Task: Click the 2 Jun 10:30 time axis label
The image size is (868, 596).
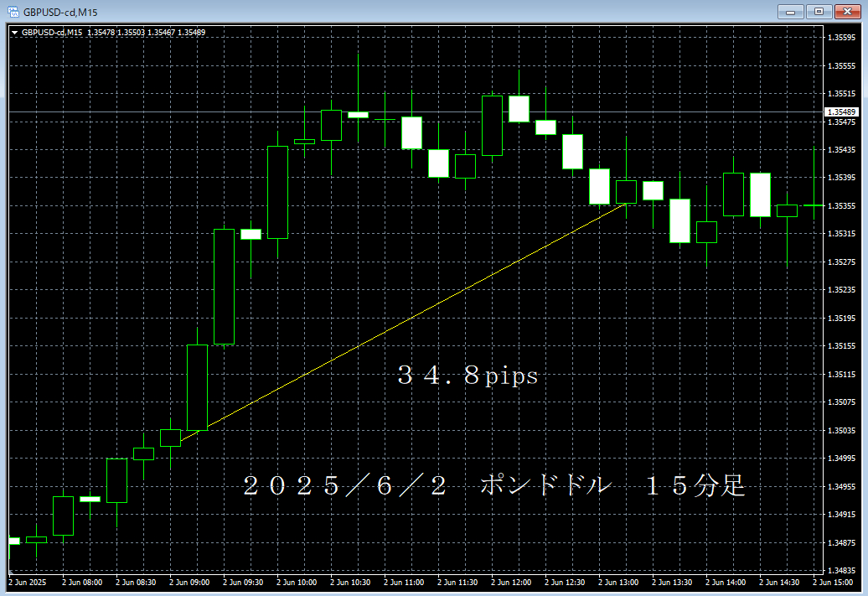Action: coord(350,582)
